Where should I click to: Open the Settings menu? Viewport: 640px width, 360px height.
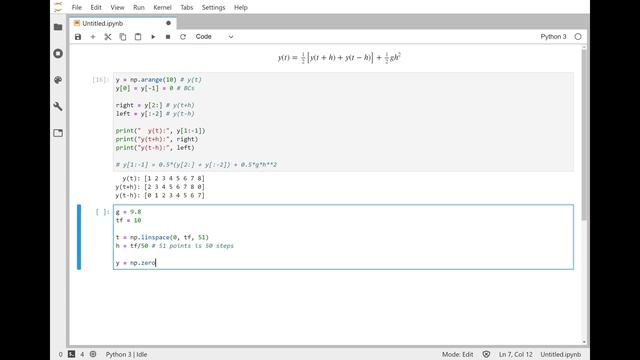[x=213, y=7]
